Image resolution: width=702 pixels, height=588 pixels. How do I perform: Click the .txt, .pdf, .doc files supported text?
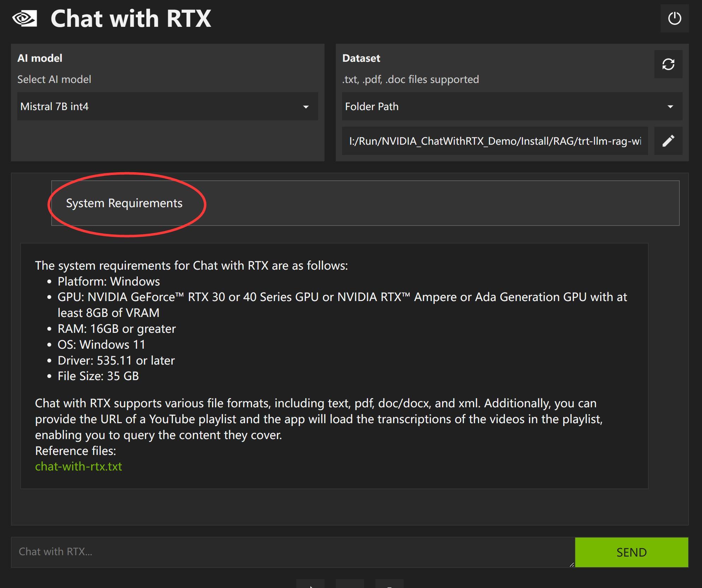(x=410, y=79)
